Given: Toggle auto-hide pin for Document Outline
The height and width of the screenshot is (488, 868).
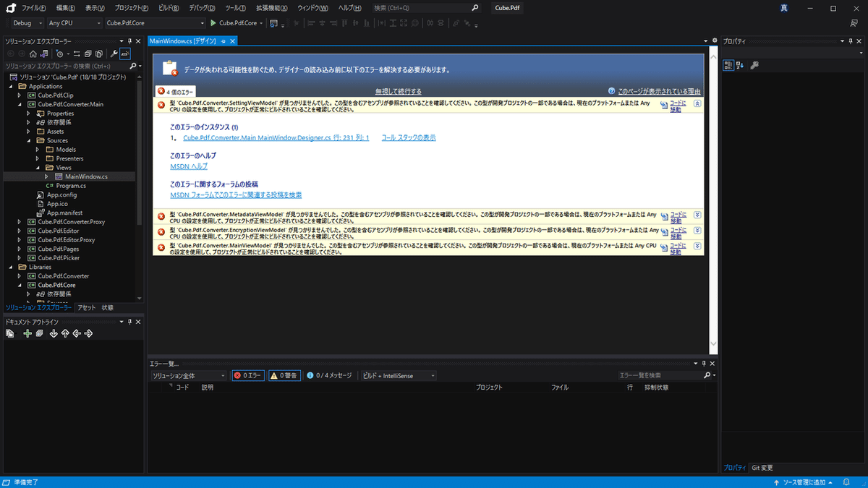Looking at the screenshot, I should pyautogui.click(x=129, y=322).
